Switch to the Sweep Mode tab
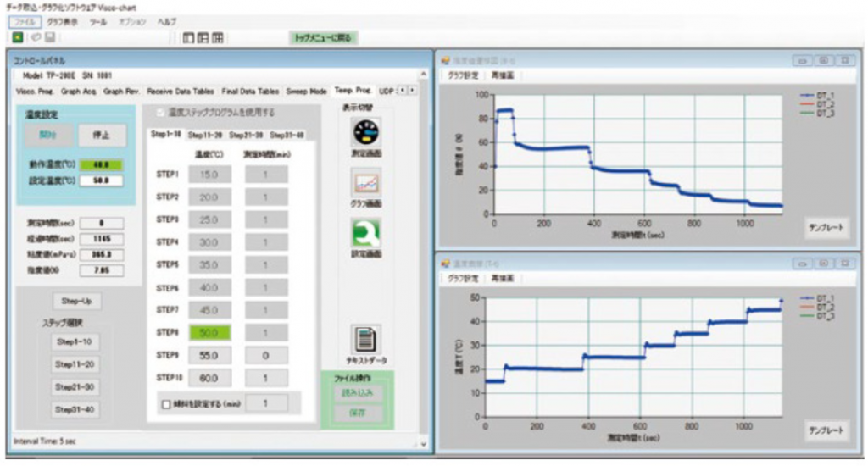 pos(307,90)
